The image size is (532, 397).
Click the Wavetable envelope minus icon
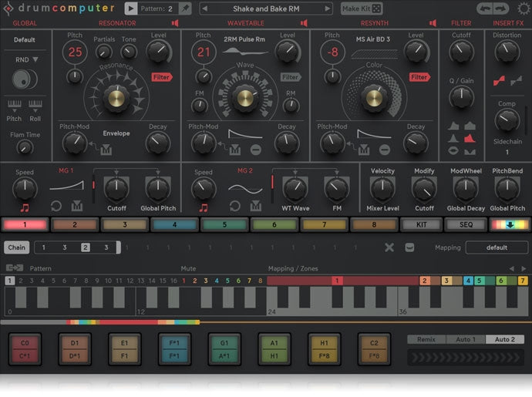(x=256, y=150)
